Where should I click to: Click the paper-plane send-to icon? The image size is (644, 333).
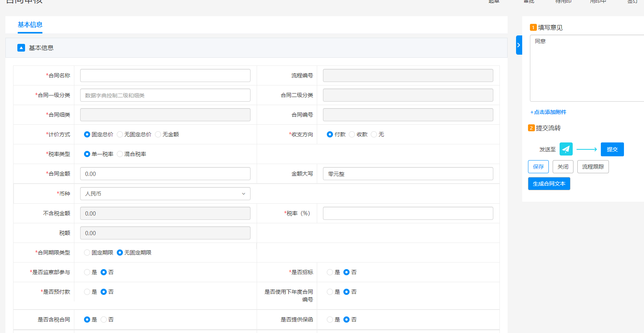coord(566,149)
